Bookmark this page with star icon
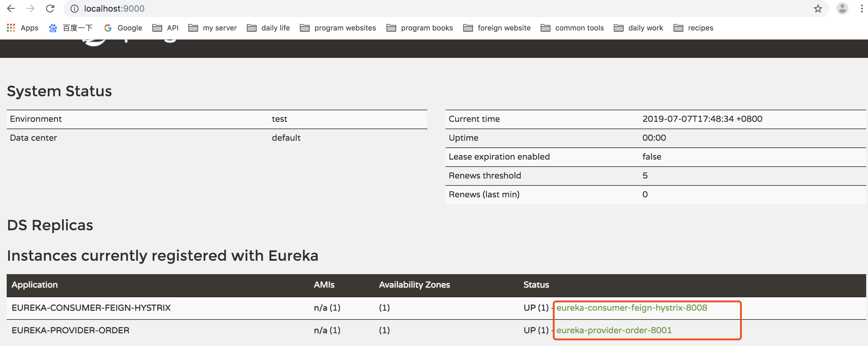Image resolution: width=868 pixels, height=346 pixels. [x=818, y=9]
